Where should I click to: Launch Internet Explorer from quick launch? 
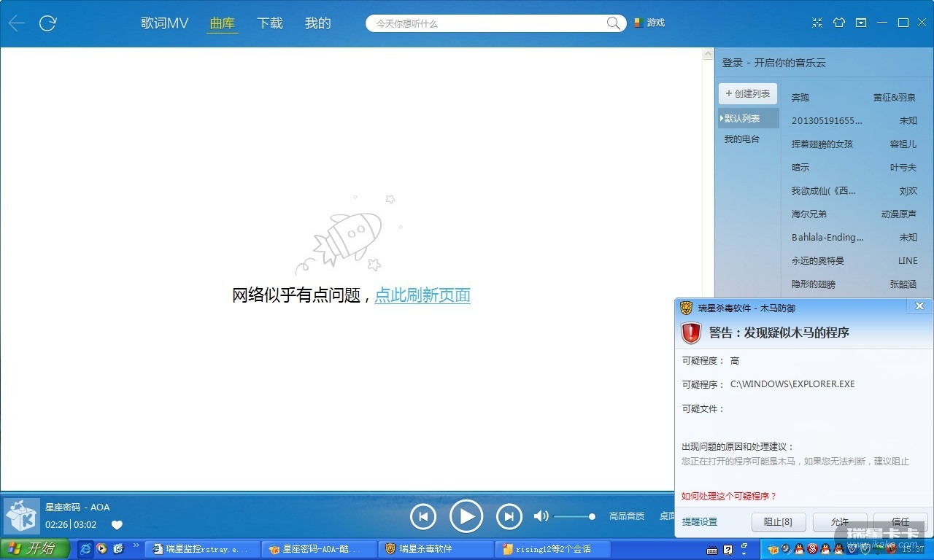86,549
